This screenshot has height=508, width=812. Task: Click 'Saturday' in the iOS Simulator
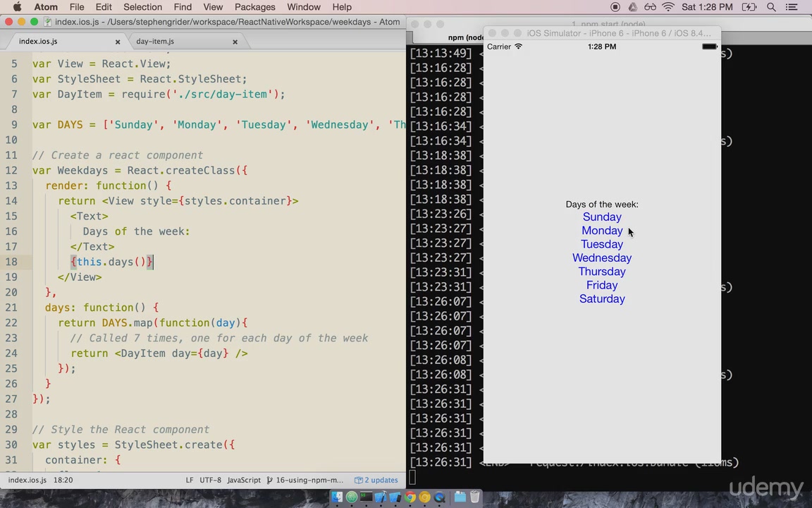(x=602, y=298)
